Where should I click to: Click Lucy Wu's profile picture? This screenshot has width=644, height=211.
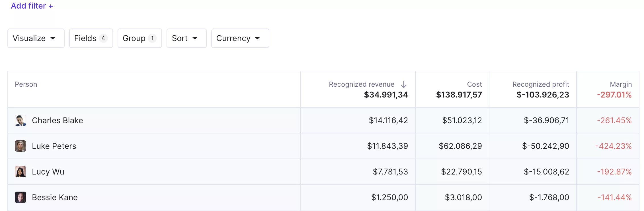20,172
